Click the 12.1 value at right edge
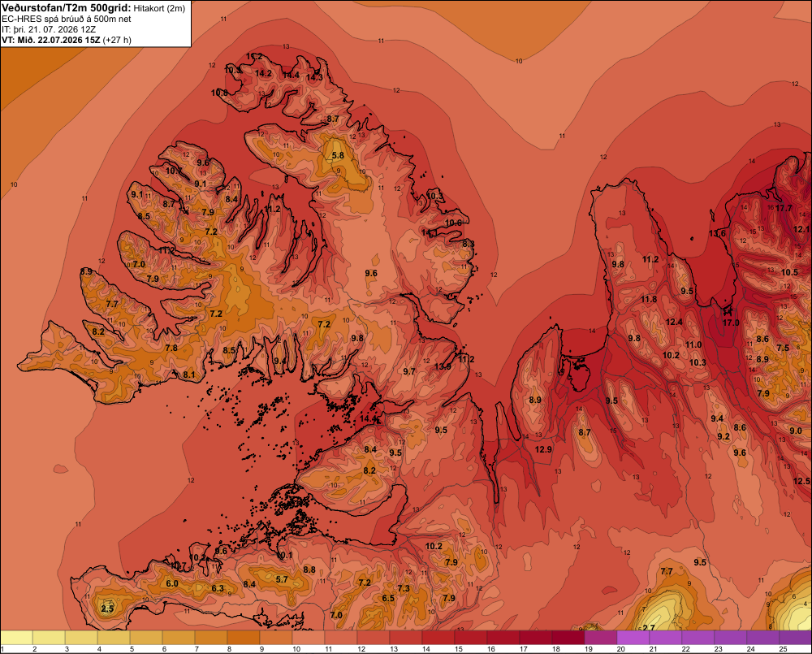This screenshot has height=654, width=812. coord(801,229)
